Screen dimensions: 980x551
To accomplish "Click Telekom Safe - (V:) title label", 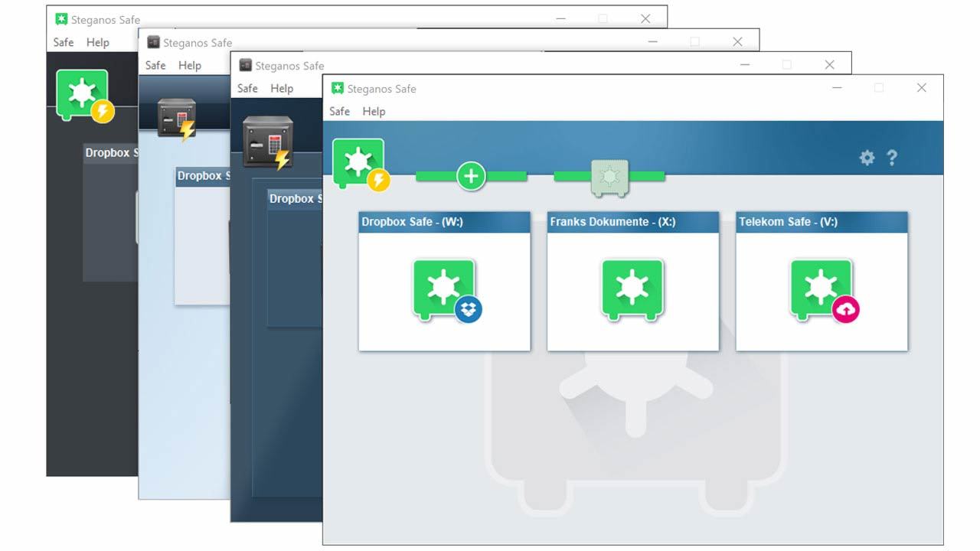I will tap(788, 222).
